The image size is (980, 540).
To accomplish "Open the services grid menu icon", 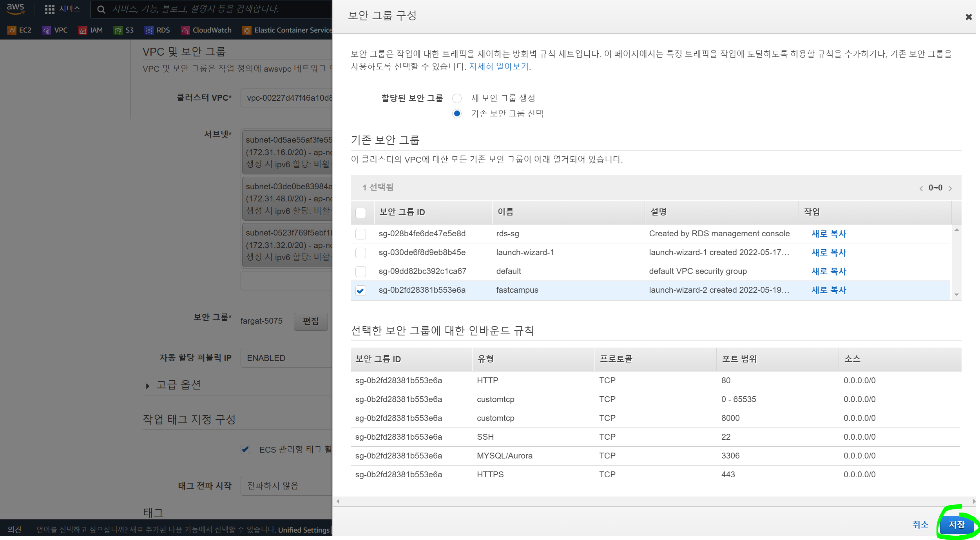I will [x=49, y=9].
